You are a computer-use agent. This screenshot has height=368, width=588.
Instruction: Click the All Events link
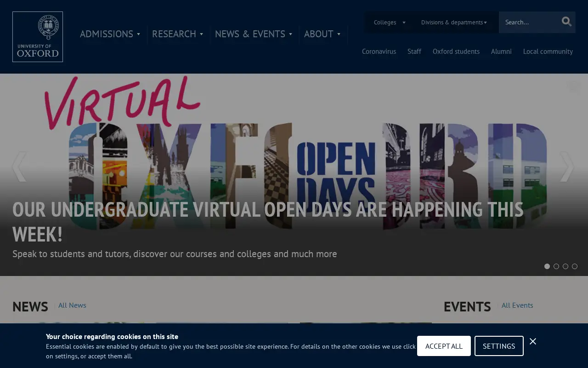[517, 305]
